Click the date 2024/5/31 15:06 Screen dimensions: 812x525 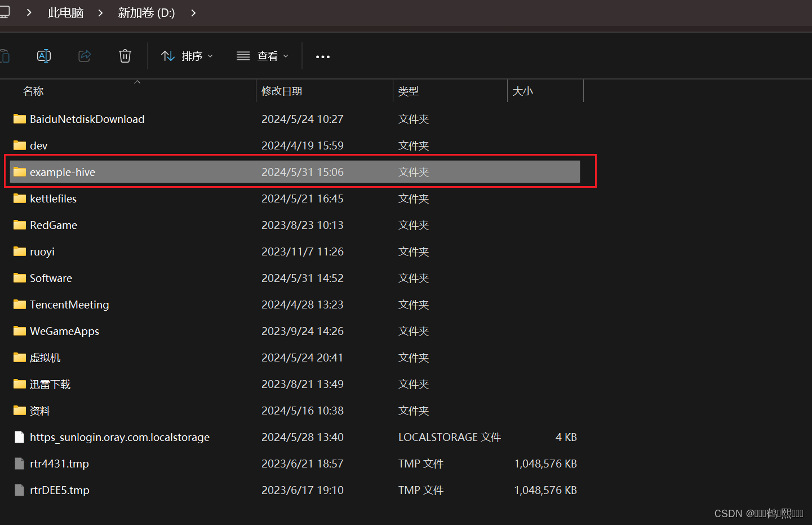[303, 172]
